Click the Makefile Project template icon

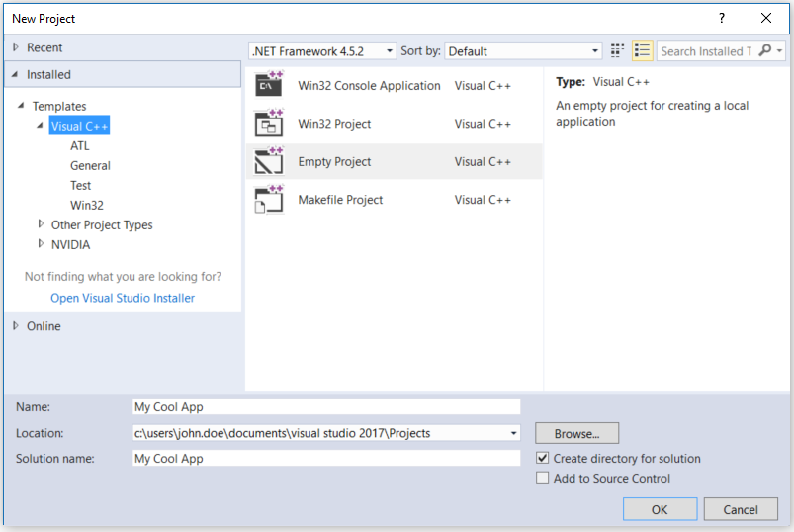click(x=269, y=199)
